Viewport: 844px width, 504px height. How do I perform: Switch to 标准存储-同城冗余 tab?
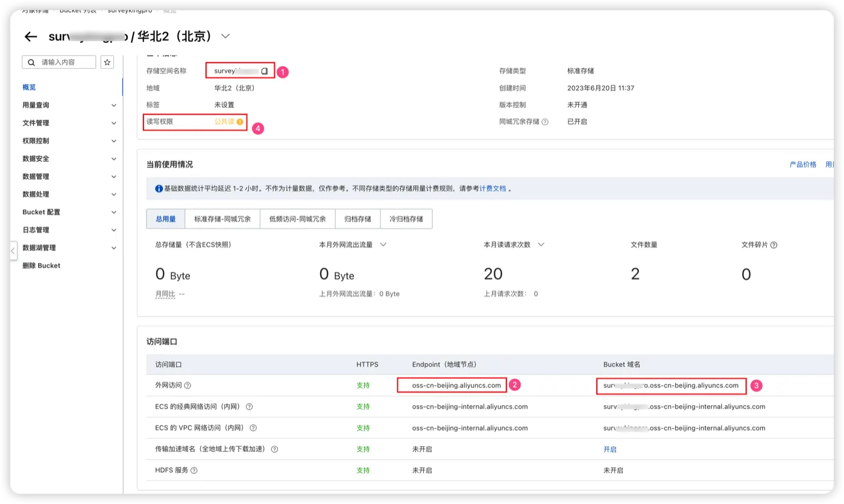coord(222,219)
